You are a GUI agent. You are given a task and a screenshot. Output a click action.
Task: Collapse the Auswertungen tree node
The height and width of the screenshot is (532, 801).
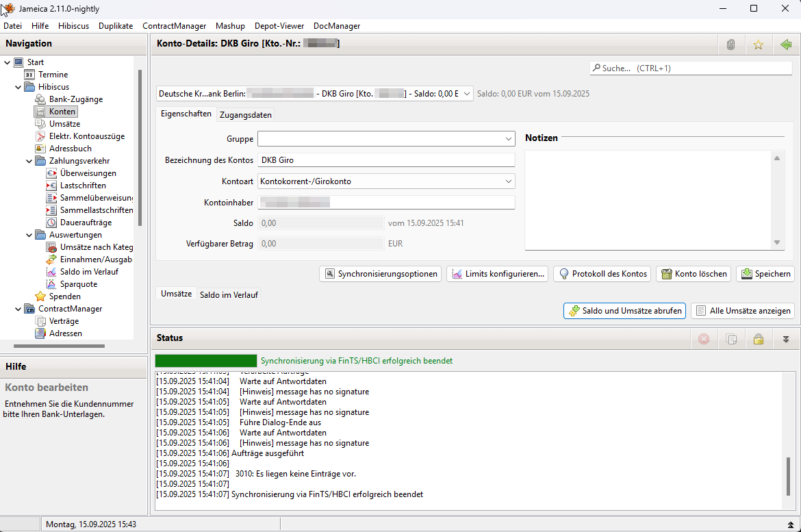[x=29, y=235]
